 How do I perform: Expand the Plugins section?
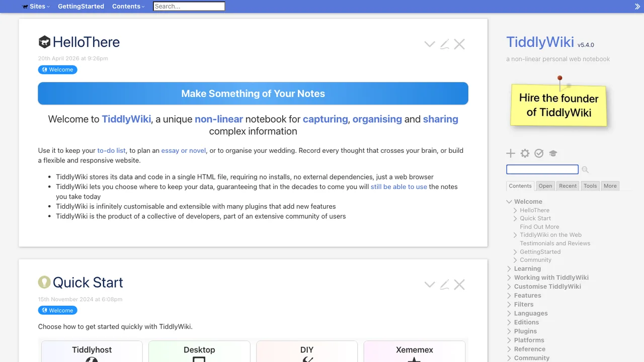(509, 331)
